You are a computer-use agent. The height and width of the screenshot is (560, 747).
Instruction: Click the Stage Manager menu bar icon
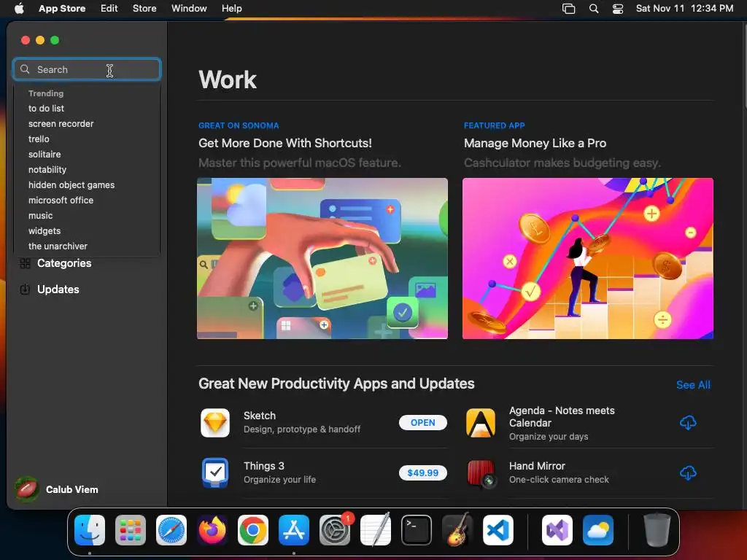(569, 9)
